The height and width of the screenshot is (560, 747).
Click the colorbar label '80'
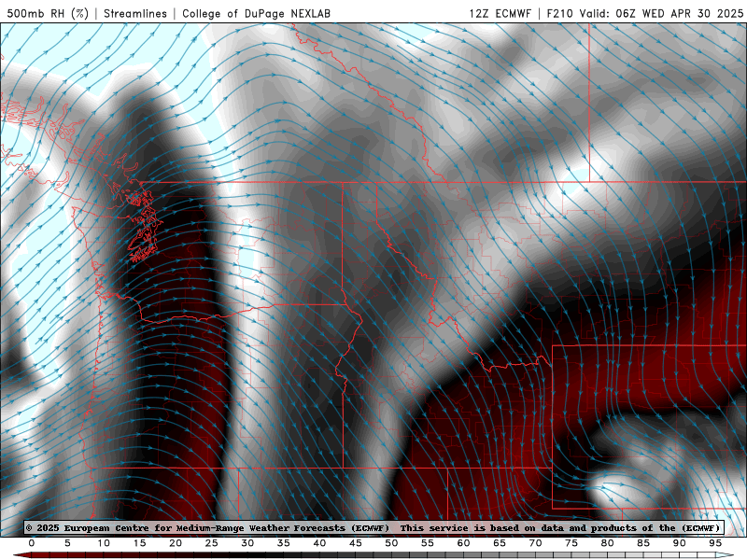pos(608,543)
